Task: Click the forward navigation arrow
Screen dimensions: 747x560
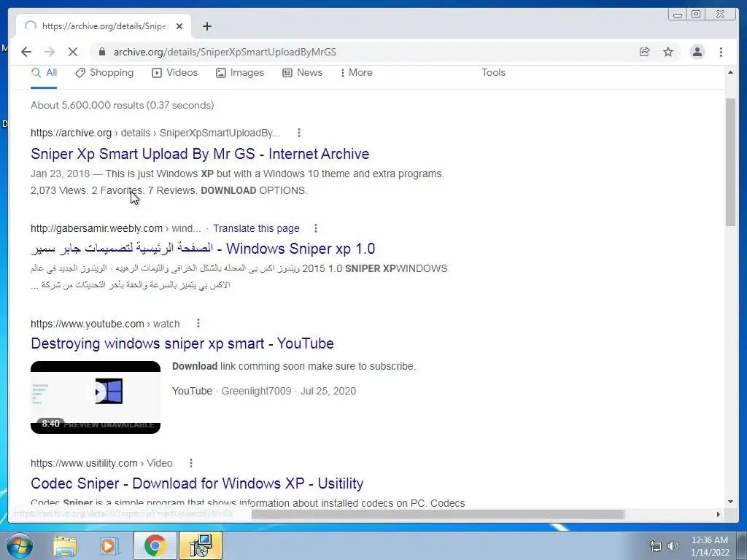Action: click(50, 52)
